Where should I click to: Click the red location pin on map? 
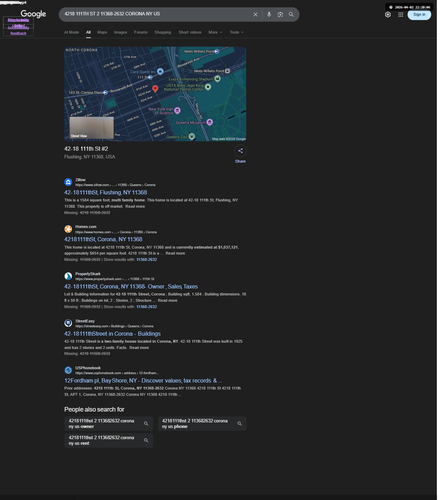pos(155,88)
